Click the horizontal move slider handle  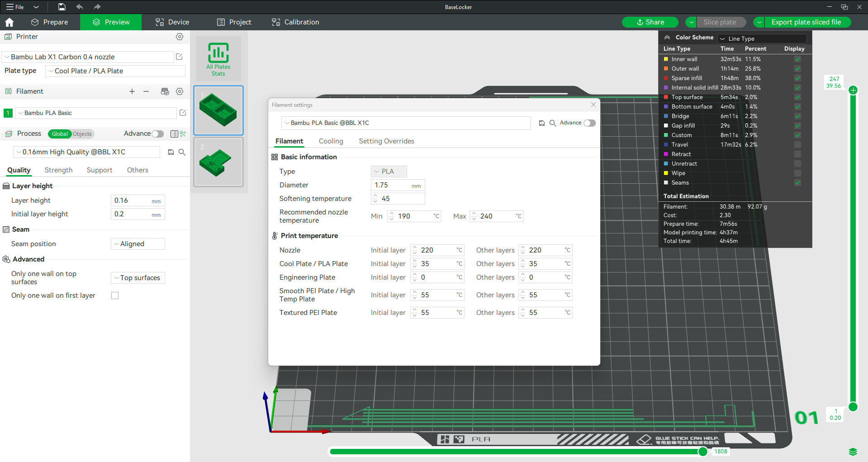(702, 452)
